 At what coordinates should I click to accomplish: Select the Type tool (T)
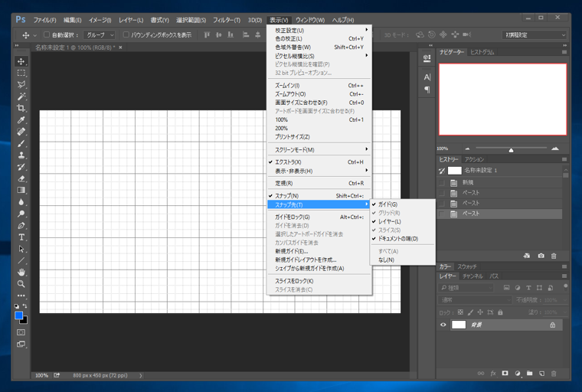[x=21, y=237]
